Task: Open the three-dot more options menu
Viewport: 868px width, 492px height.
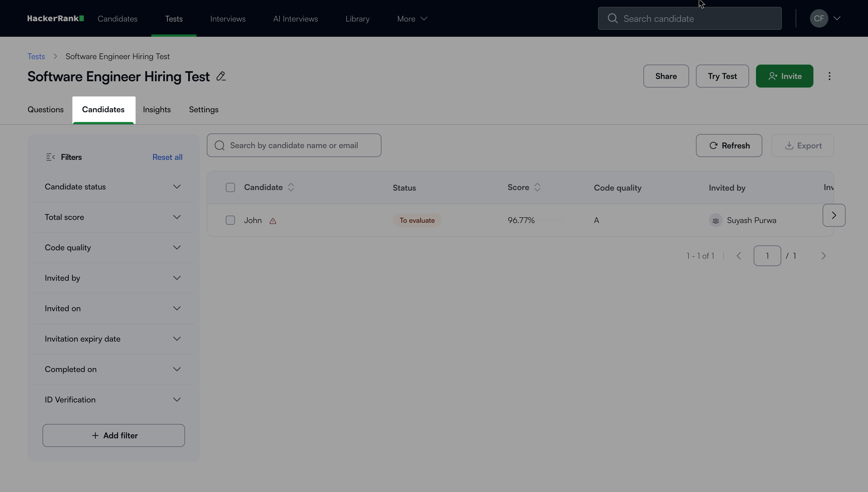Action: click(829, 76)
